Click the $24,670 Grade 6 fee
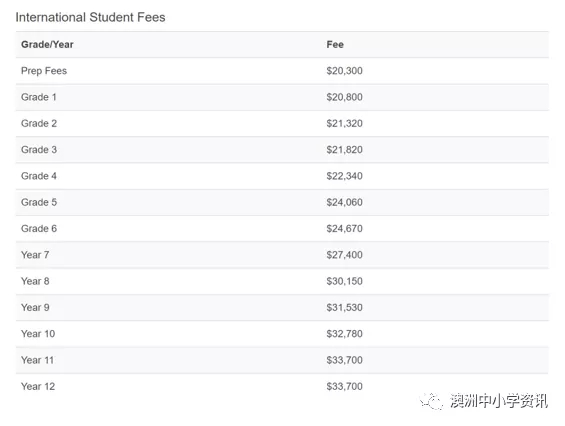 344,228
